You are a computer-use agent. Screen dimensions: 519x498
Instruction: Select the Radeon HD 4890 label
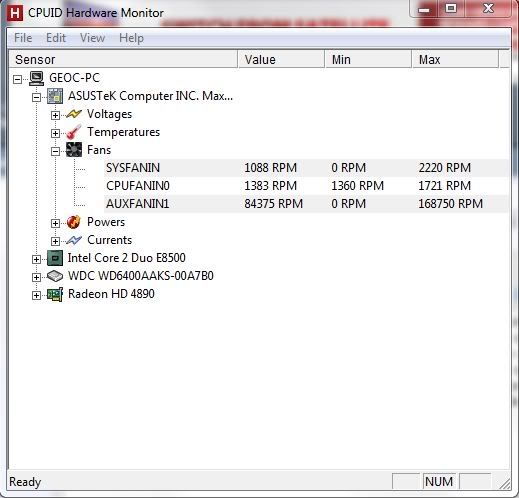(111, 294)
